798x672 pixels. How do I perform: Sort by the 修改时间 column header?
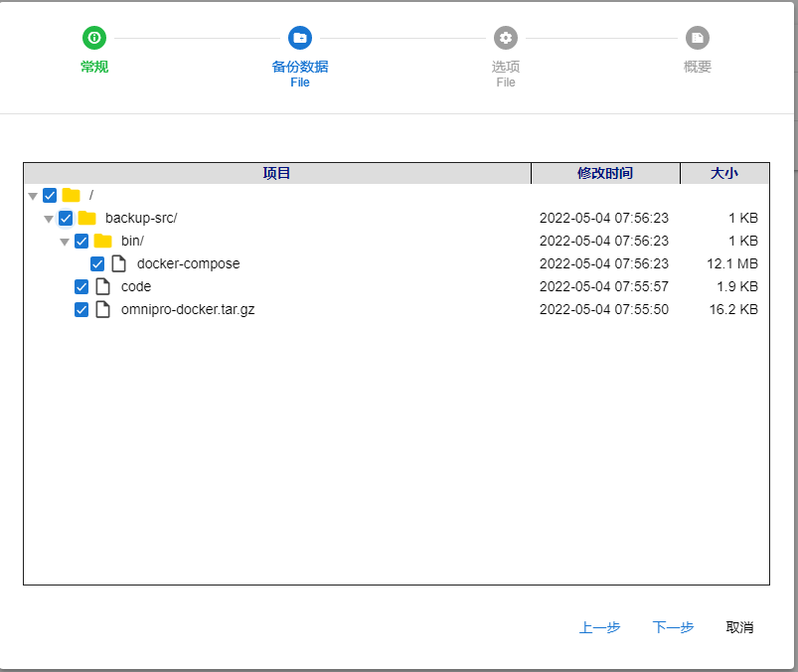pyautogui.click(x=605, y=173)
